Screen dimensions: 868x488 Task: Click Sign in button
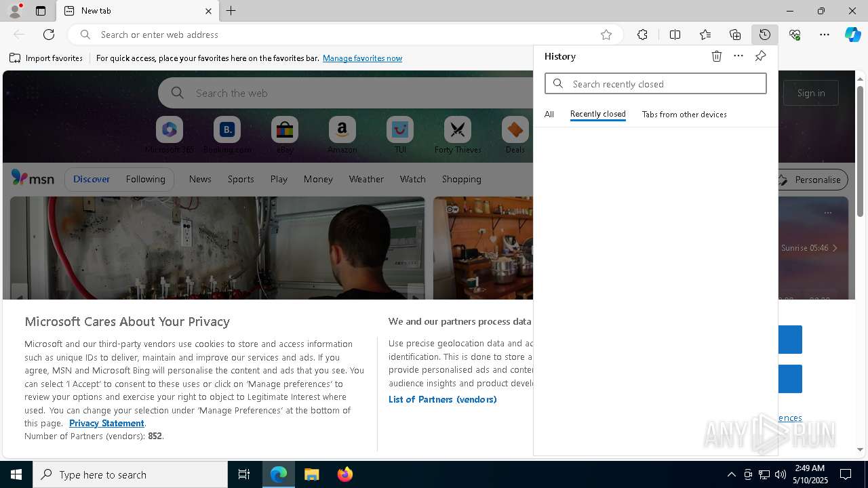click(811, 93)
